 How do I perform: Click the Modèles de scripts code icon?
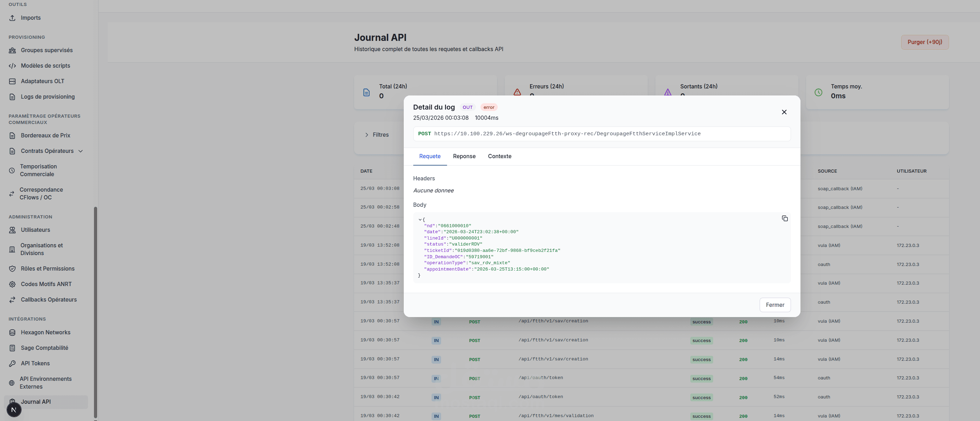(x=12, y=66)
